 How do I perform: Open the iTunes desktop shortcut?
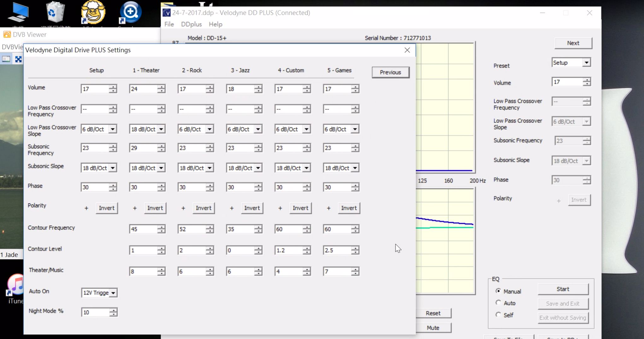pos(16,285)
